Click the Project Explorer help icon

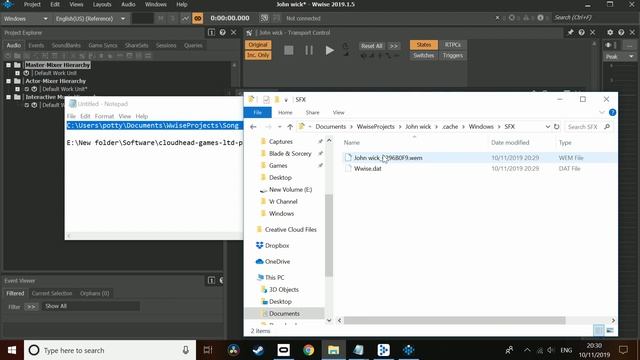pos(222,33)
